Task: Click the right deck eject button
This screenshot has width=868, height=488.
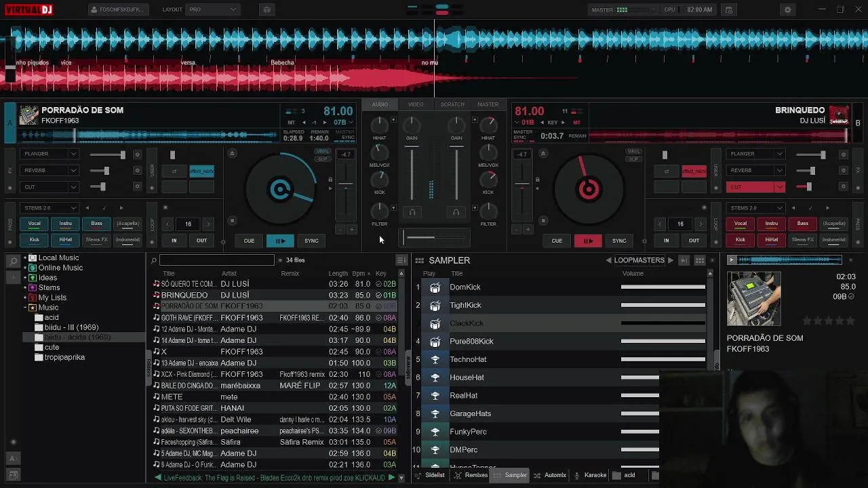Action: tap(542, 153)
